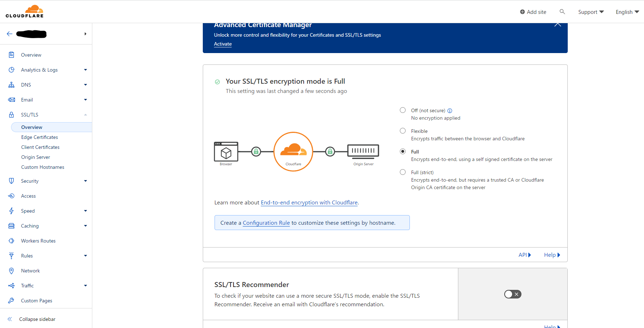Image resolution: width=644 pixels, height=328 pixels.
Task: Click the API link in the card footer
Action: pyautogui.click(x=525, y=255)
